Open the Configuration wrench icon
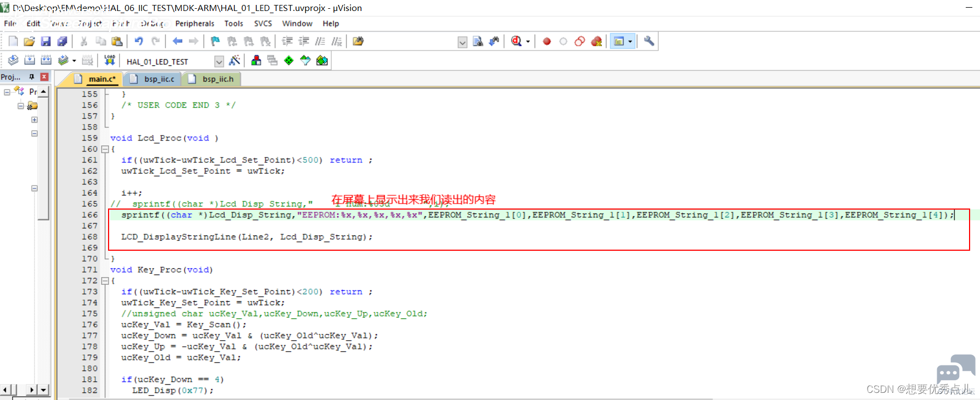Viewport: 980px width, 400px height. coord(649,41)
